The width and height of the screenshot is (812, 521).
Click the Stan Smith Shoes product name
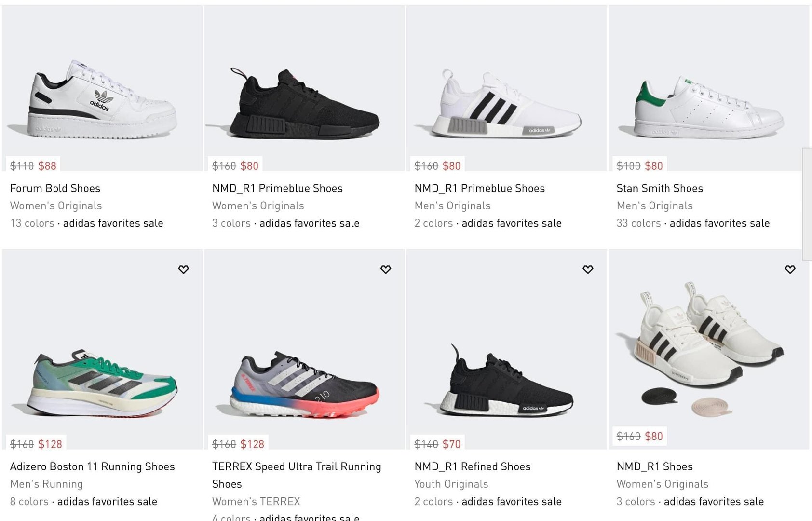660,188
